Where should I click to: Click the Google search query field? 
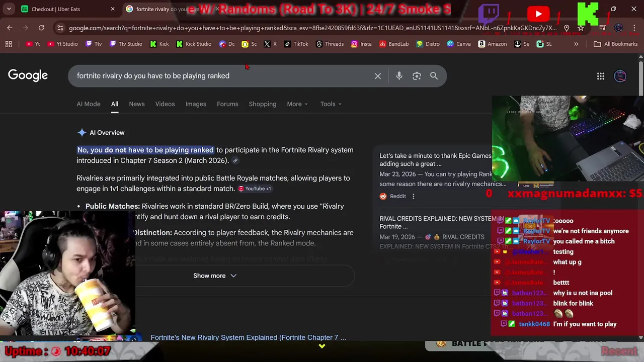tap(221, 76)
